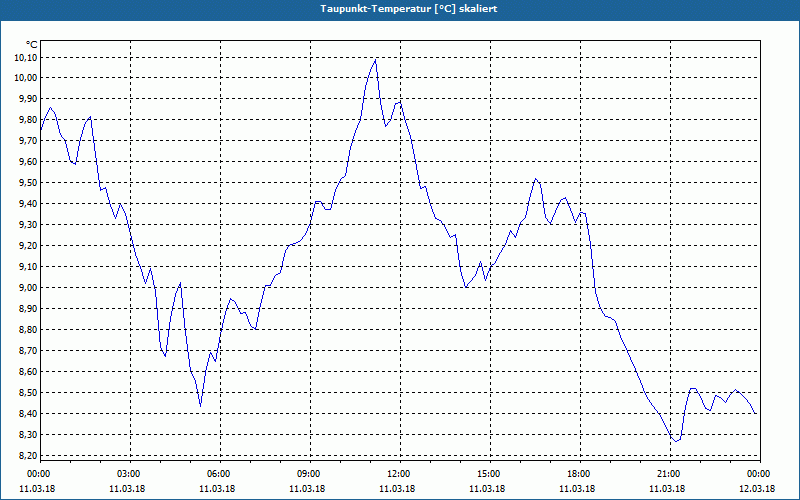Image resolution: width=800 pixels, height=500 pixels.
Task: Select the 8,20 y-axis value
Action: [28, 456]
